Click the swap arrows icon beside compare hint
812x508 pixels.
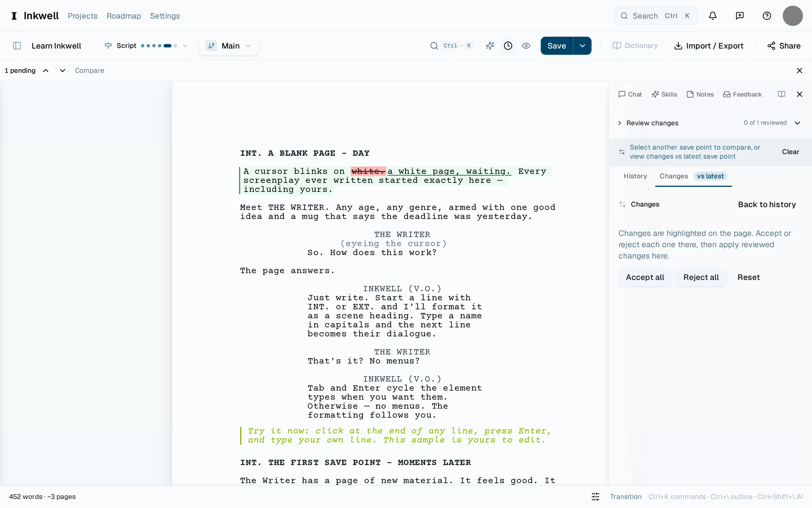[622, 152]
